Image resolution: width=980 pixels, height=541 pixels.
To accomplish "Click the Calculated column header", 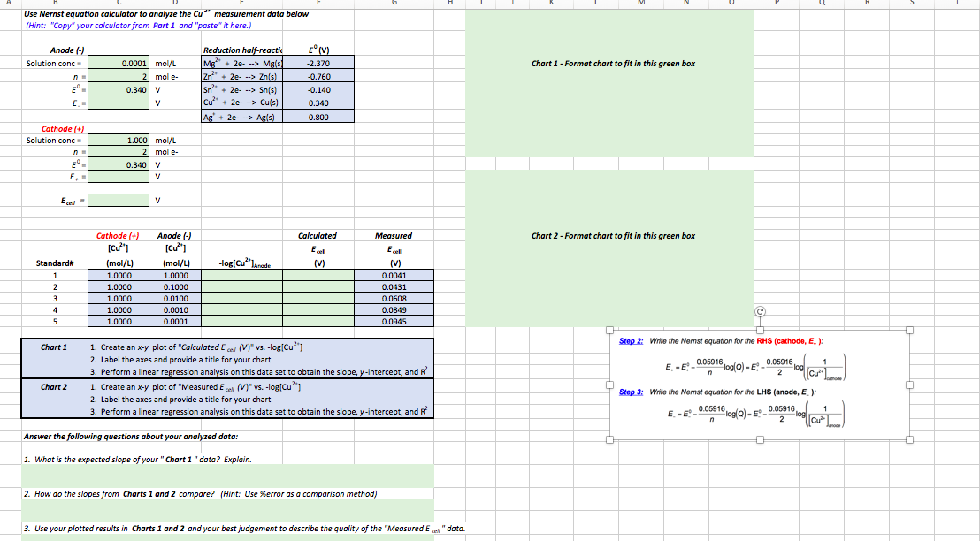I will 318,235.
